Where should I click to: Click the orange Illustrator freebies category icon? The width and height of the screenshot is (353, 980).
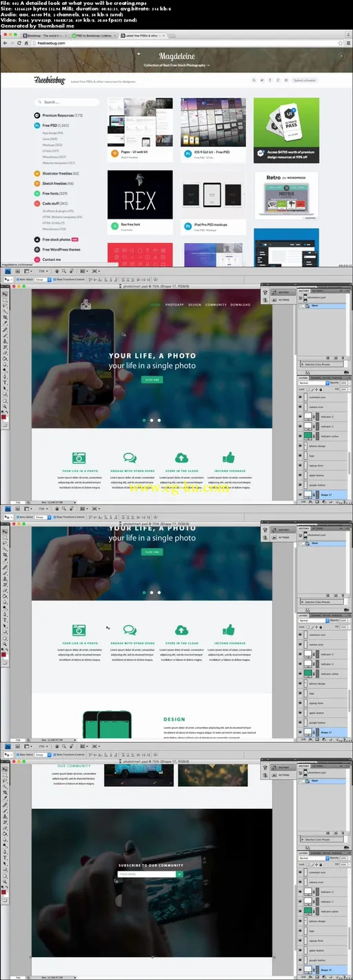(37, 173)
